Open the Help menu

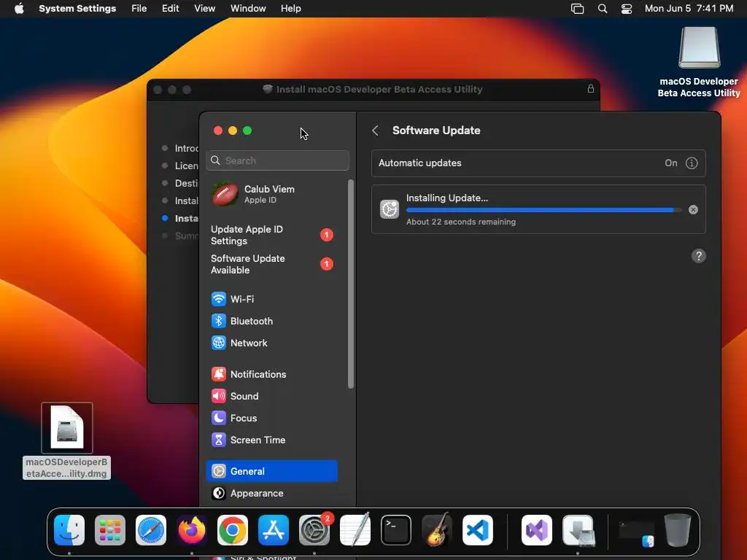pos(290,9)
